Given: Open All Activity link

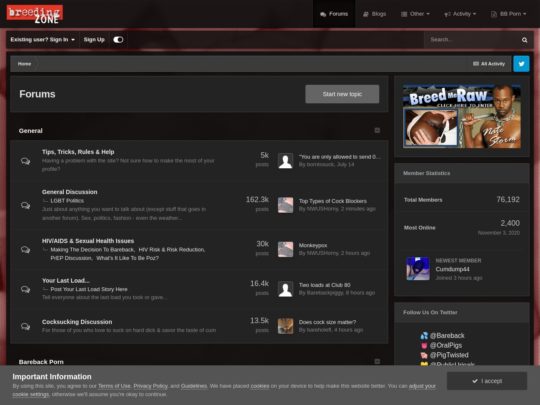Looking at the screenshot, I should pyautogui.click(x=489, y=64).
